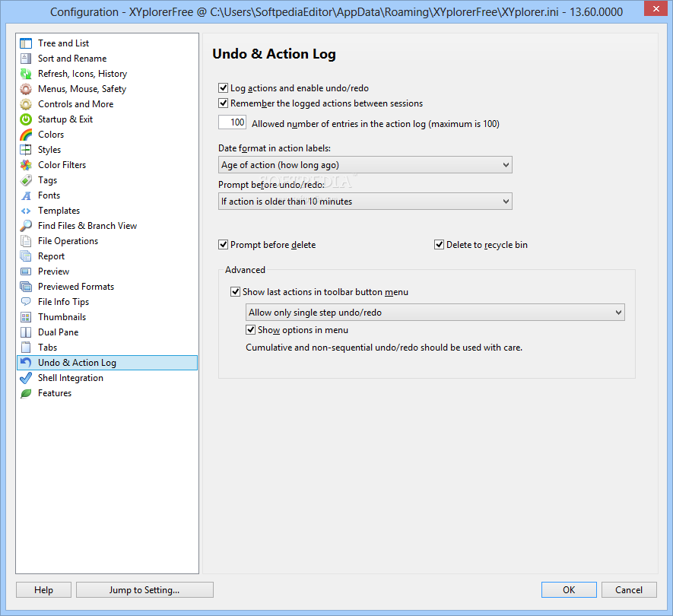Uncheck Show last actions in toolbar button menu
The height and width of the screenshot is (616, 673).
pyautogui.click(x=235, y=292)
